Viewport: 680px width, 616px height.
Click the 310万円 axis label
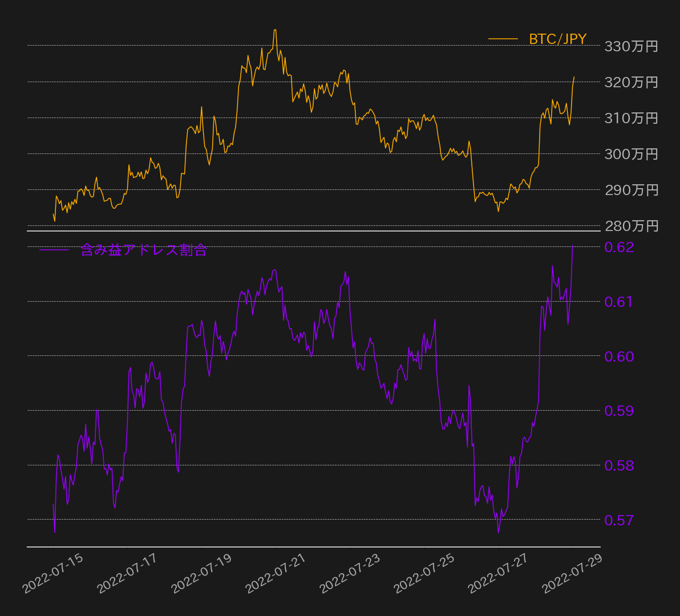click(632, 118)
